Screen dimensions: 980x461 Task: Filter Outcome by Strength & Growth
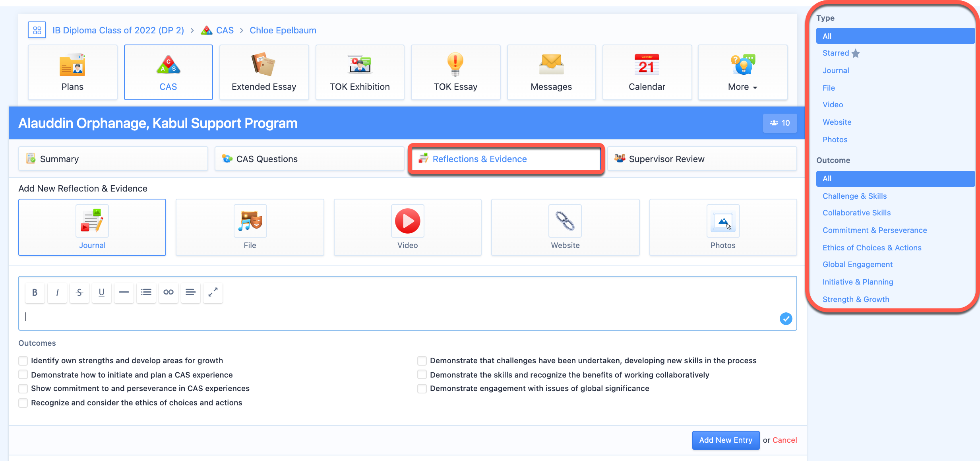(856, 300)
